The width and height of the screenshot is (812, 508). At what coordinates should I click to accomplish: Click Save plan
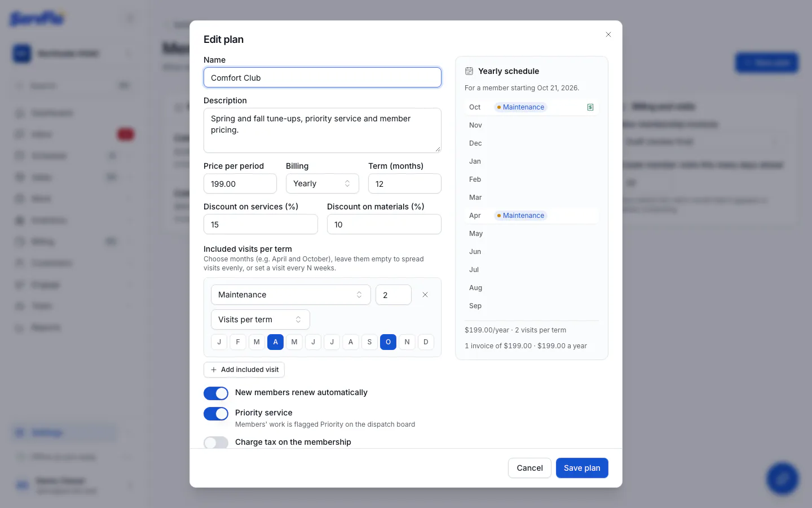point(582,468)
